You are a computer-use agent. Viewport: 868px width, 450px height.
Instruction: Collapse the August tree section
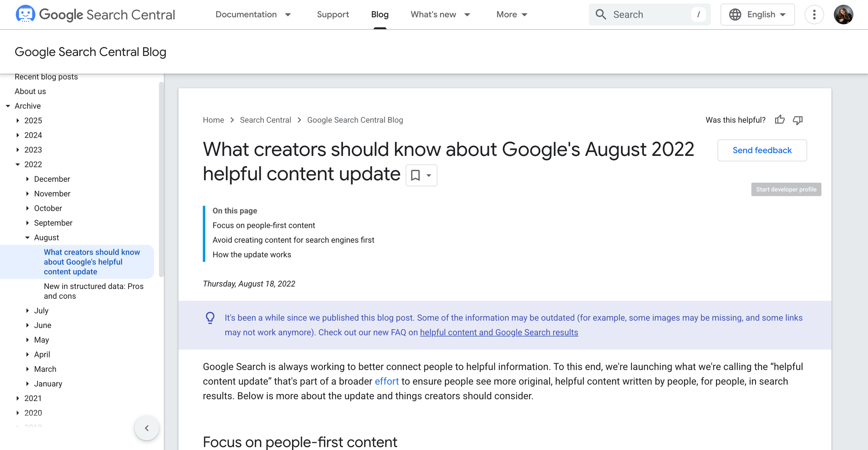27,237
